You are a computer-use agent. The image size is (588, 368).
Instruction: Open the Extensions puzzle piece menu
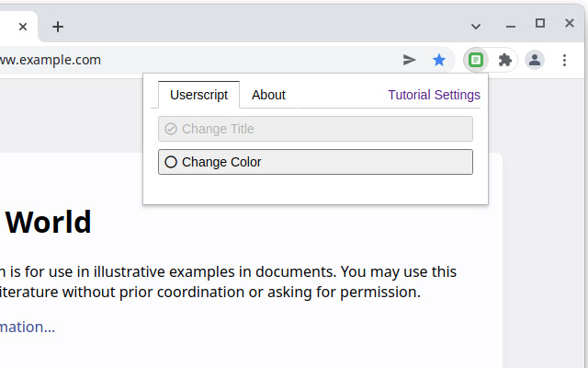click(x=504, y=60)
